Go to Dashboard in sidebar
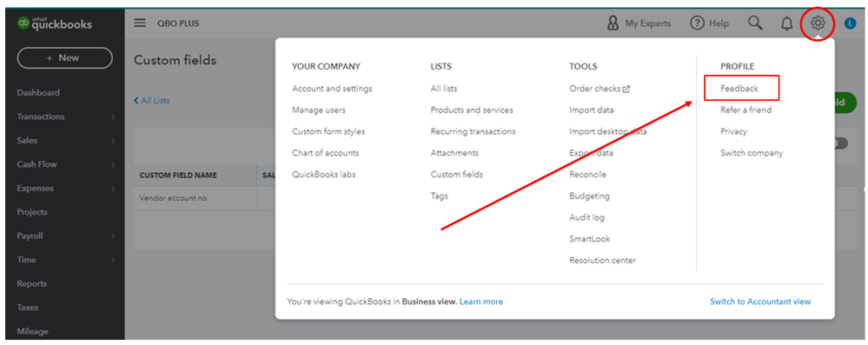 tap(38, 92)
